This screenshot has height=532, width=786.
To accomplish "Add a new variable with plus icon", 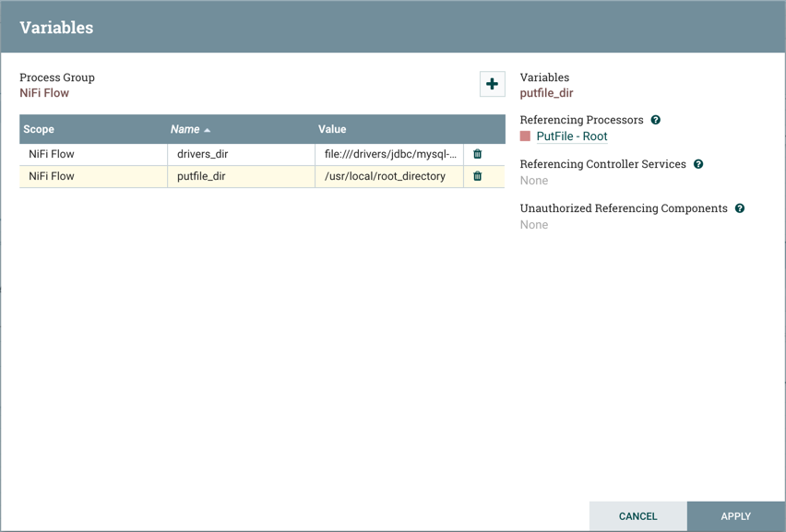I will tap(492, 84).
